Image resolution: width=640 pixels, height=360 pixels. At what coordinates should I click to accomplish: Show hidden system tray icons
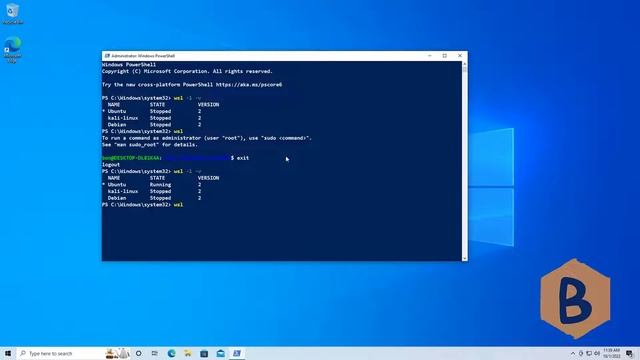573,353
